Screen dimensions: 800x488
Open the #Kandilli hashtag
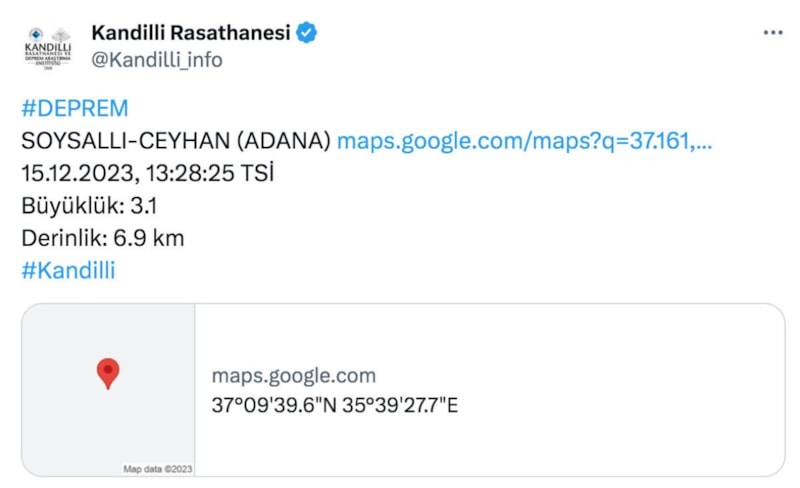(68, 270)
